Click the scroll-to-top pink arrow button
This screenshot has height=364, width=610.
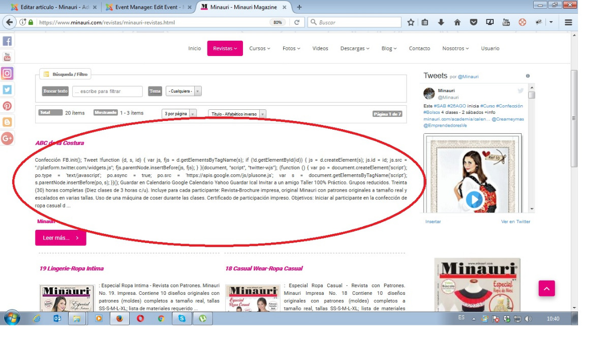pos(546,288)
